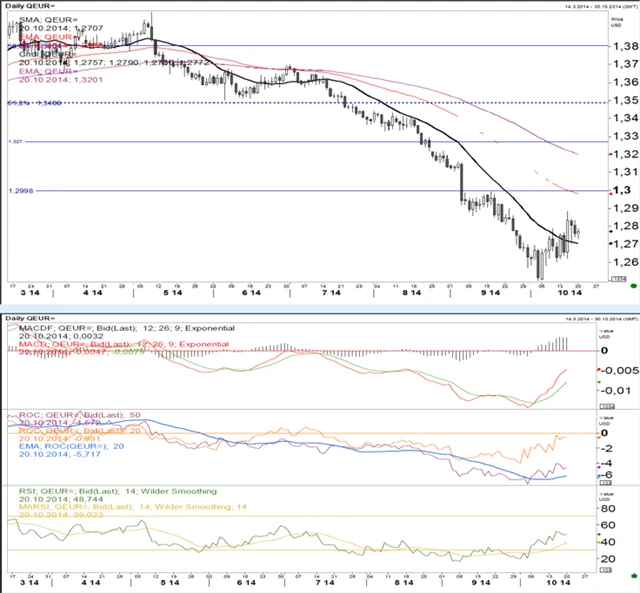640x593 pixels.
Task: Click the small badge in the MACD panel corner
Action: click(x=604, y=407)
